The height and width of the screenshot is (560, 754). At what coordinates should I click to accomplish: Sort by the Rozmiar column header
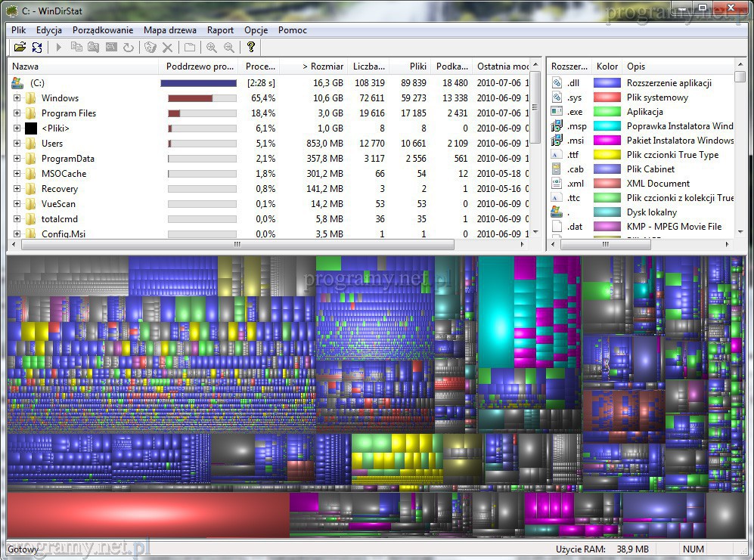[323, 67]
